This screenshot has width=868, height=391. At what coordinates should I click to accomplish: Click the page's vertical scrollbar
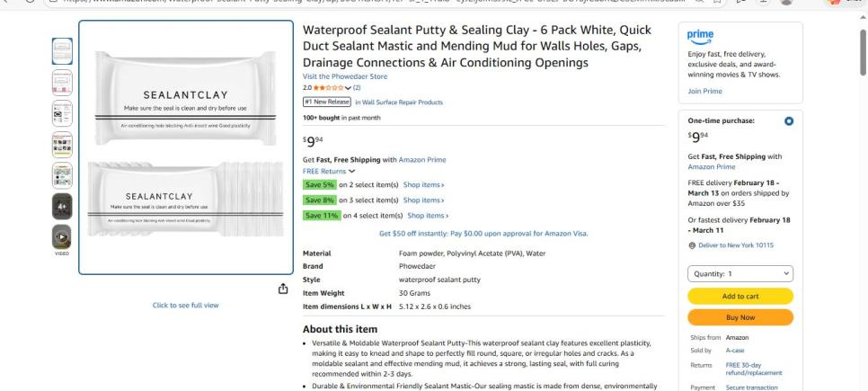tap(862, 180)
